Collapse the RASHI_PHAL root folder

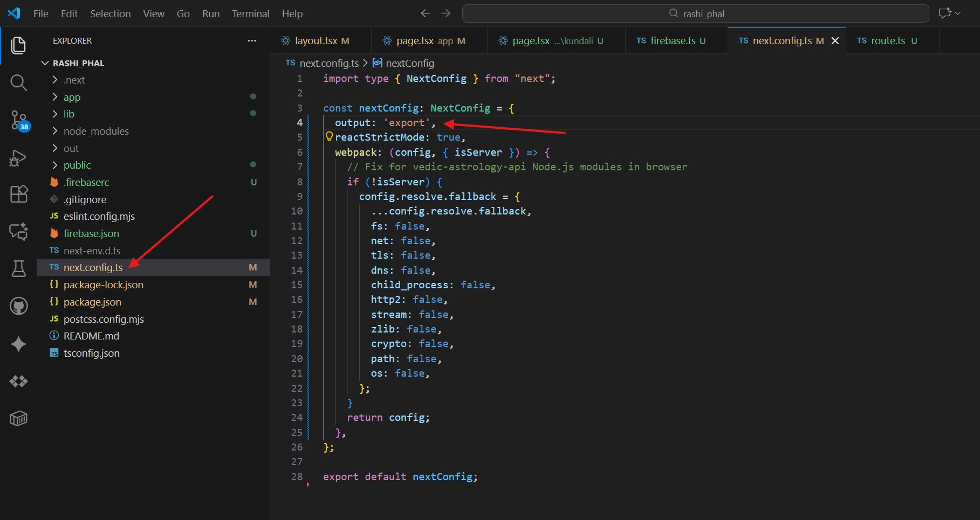78,63
